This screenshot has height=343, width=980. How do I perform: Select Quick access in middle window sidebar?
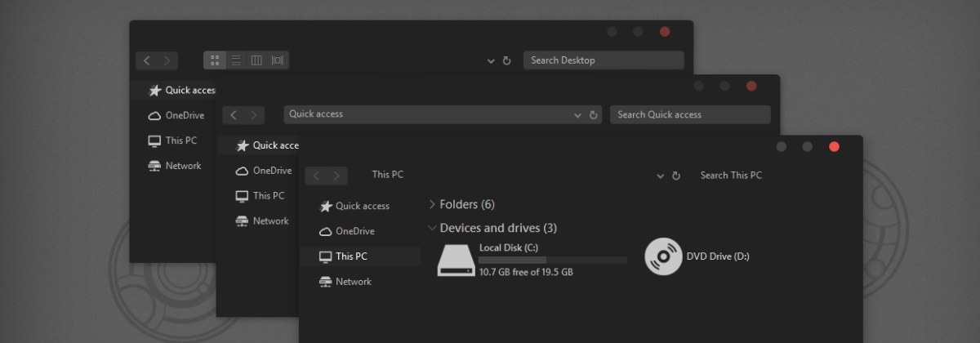(x=276, y=145)
